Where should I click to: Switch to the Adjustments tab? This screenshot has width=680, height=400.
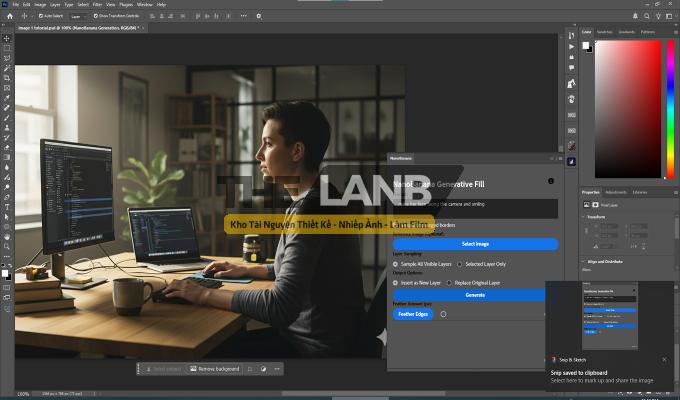[616, 191]
